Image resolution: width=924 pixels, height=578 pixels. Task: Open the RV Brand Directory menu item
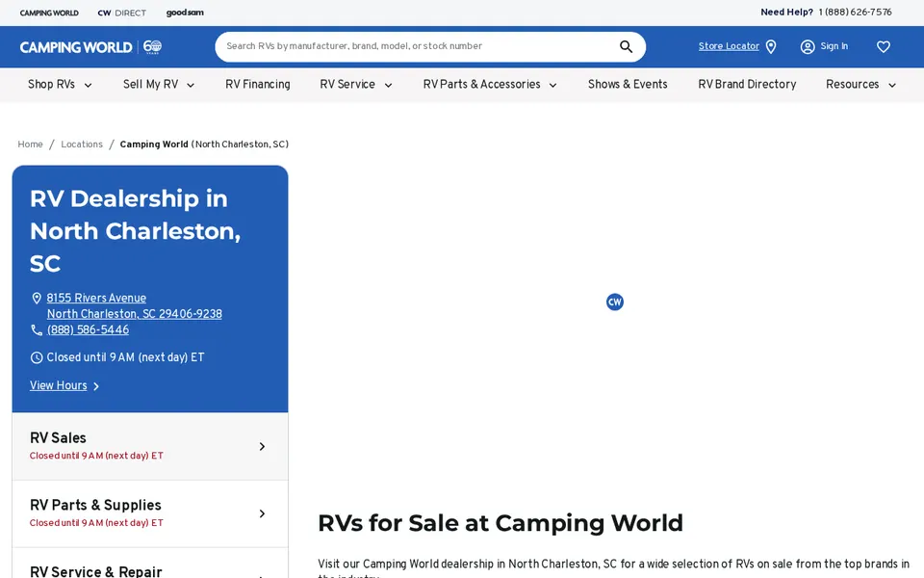[x=747, y=85]
